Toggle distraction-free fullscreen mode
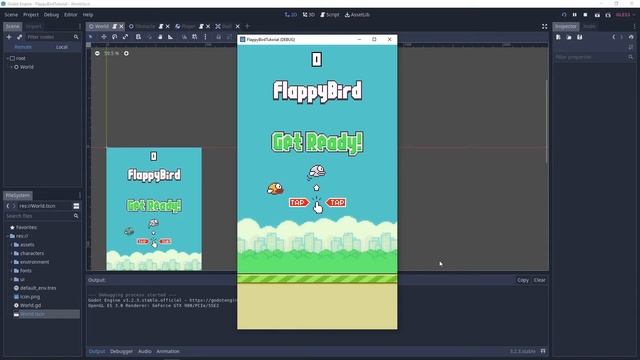Image resolution: width=640 pixels, height=360 pixels. point(544,26)
